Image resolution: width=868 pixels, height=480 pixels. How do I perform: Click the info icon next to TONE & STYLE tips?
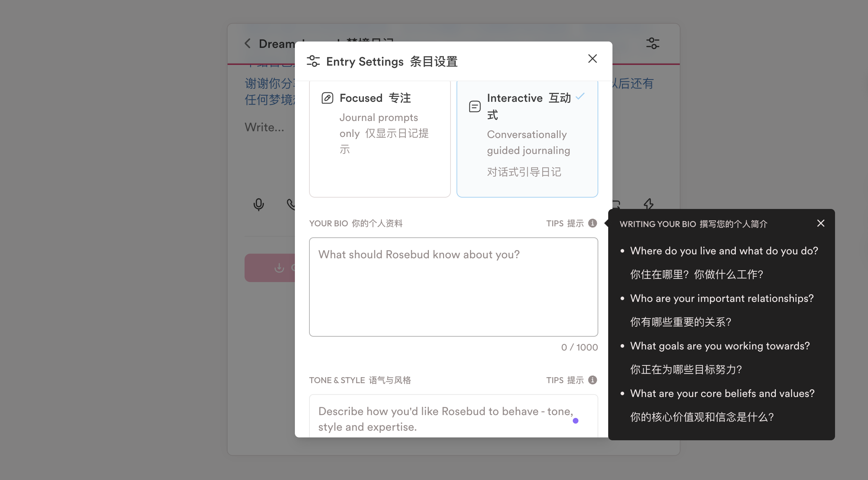point(592,380)
